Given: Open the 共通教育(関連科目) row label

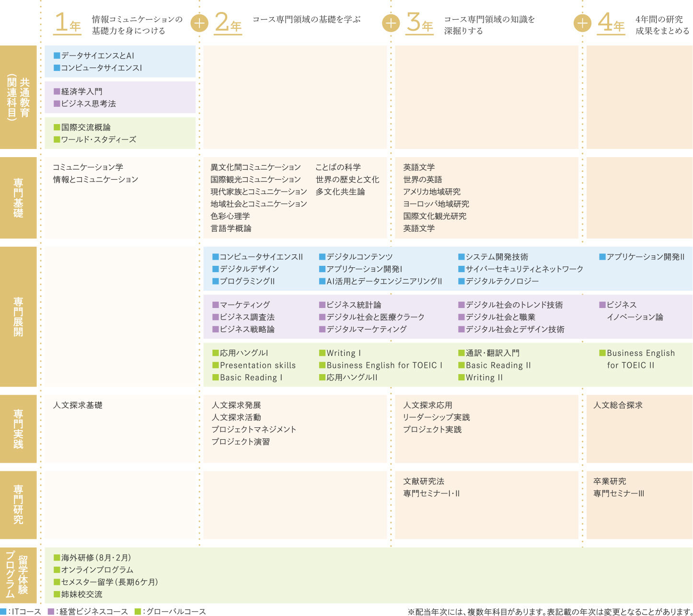Looking at the screenshot, I should (x=18, y=97).
